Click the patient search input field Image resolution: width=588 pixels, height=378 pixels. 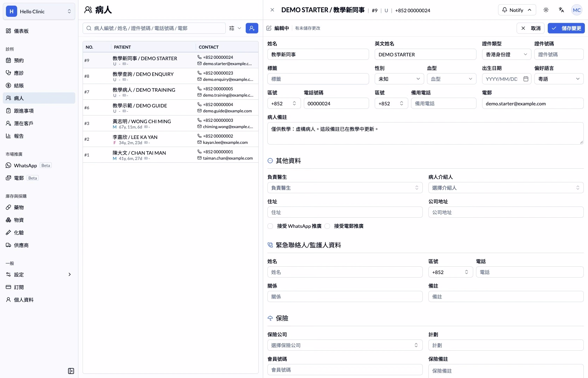click(x=154, y=28)
